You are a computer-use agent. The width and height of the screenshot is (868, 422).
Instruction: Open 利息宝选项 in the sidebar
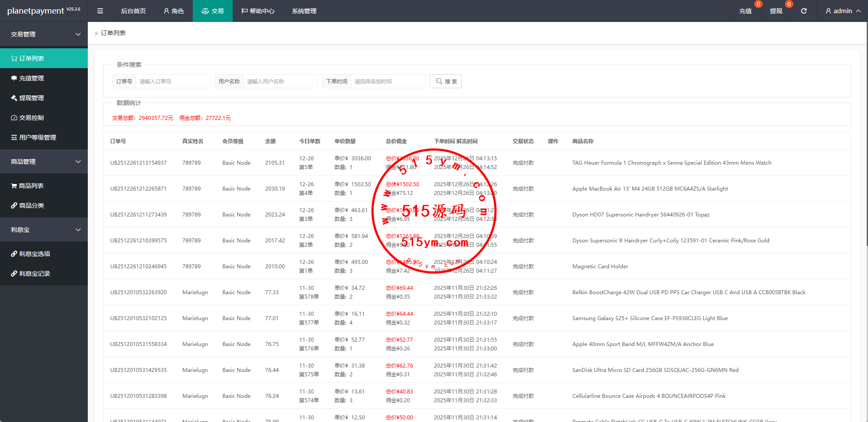(34, 254)
